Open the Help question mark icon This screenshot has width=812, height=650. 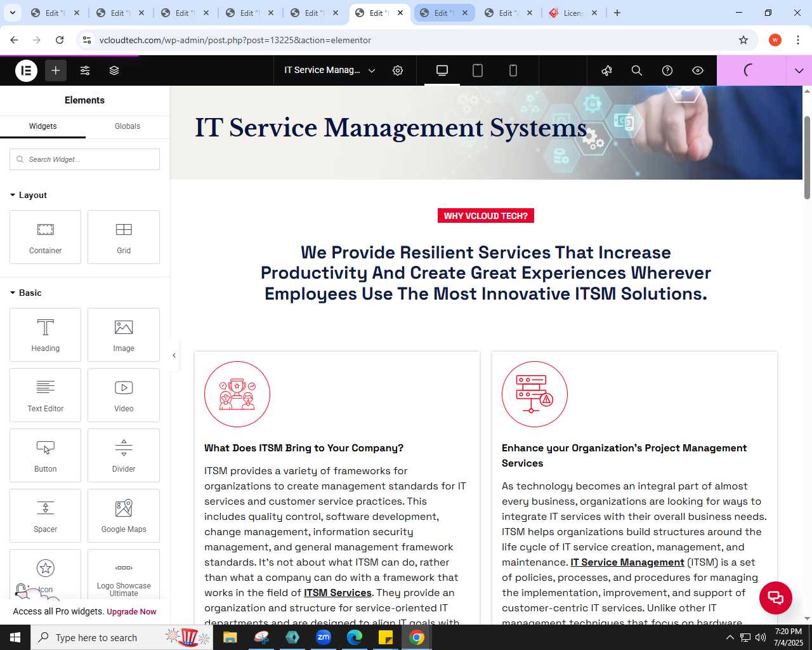[667, 70]
